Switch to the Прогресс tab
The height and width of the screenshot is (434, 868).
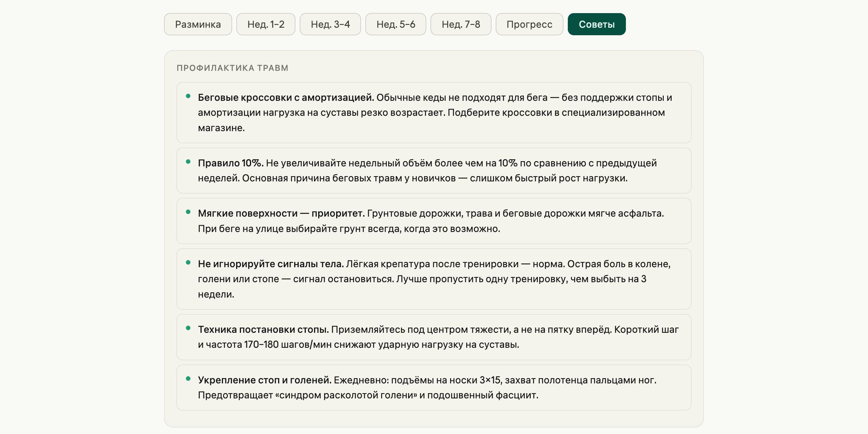point(529,24)
